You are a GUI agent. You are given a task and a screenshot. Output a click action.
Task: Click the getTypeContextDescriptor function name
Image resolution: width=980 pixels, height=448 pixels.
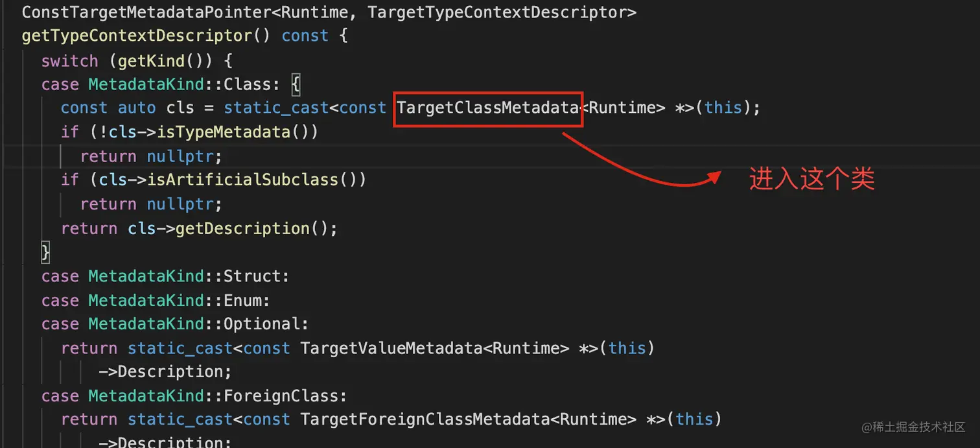136,36
